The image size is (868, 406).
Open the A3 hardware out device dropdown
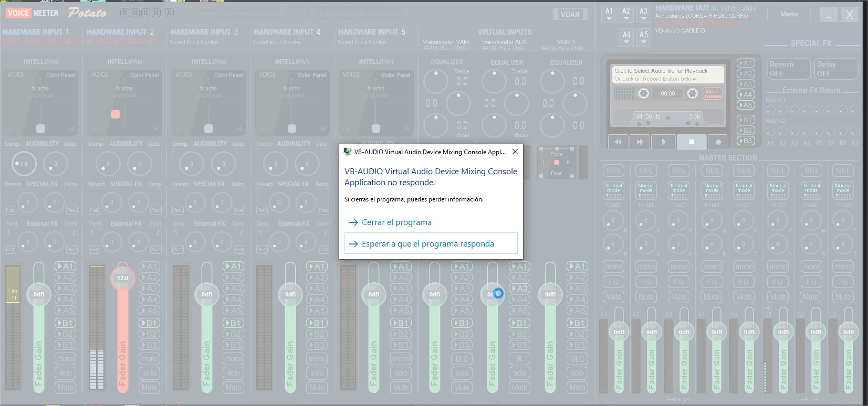[644, 14]
